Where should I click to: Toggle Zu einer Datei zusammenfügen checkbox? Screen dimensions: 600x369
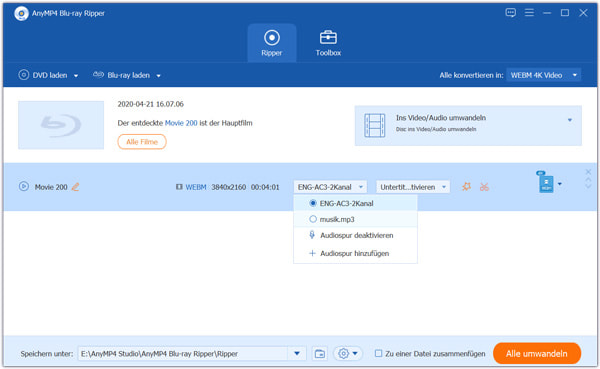coord(378,353)
